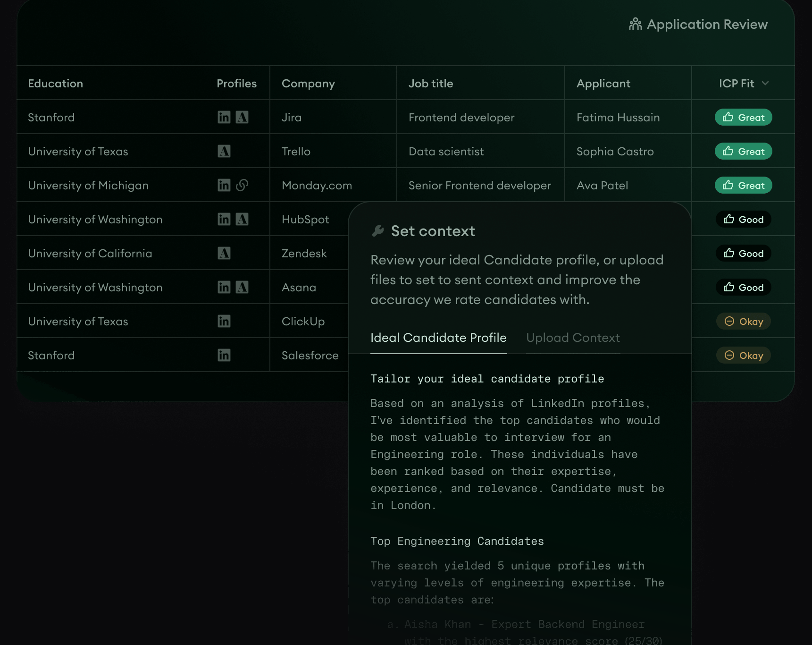Click the Salesforce company cell
Screen dimensions: 812x645
[x=310, y=355]
